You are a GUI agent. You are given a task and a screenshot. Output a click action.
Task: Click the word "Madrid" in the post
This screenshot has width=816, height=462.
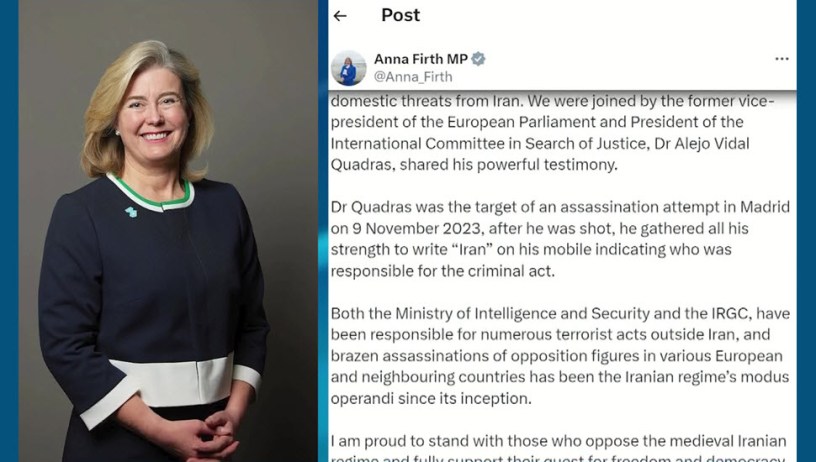pos(765,207)
